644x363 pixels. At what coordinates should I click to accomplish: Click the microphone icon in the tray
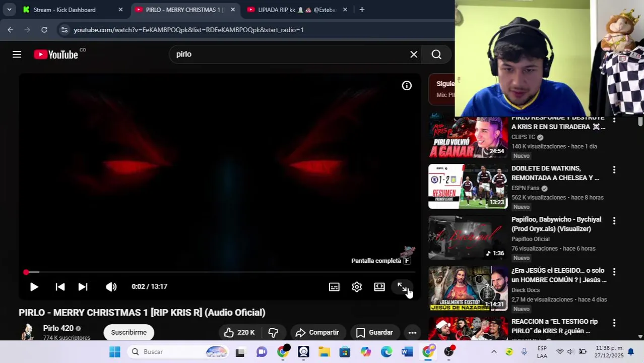pyautogui.click(x=525, y=352)
